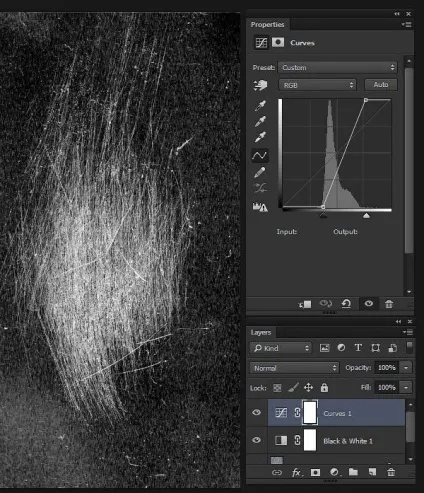Delete the Curves adjustment with the trash icon
Viewport: 424px width, 493px height.
point(389,304)
